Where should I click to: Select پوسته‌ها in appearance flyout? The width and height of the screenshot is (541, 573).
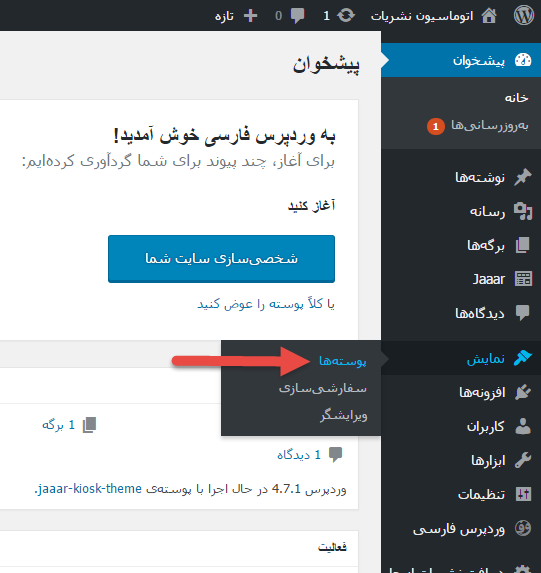343,361
